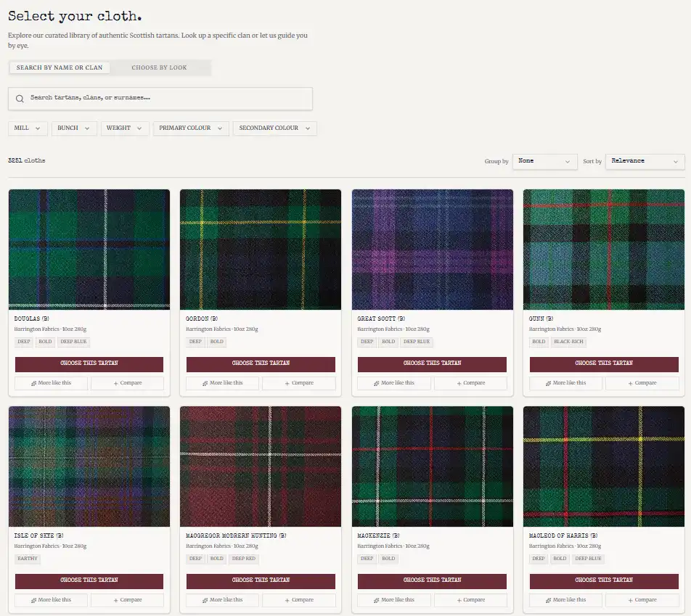Image resolution: width=691 pixels, height=616 pixels.
Task: Click the cloth count text
Action: (x=26, y=161)
